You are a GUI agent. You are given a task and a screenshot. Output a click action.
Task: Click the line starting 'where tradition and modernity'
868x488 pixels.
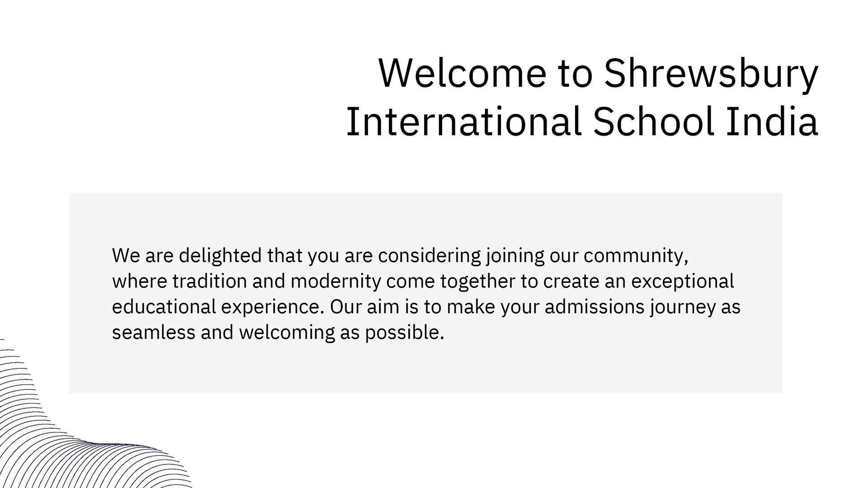point(423,282)
